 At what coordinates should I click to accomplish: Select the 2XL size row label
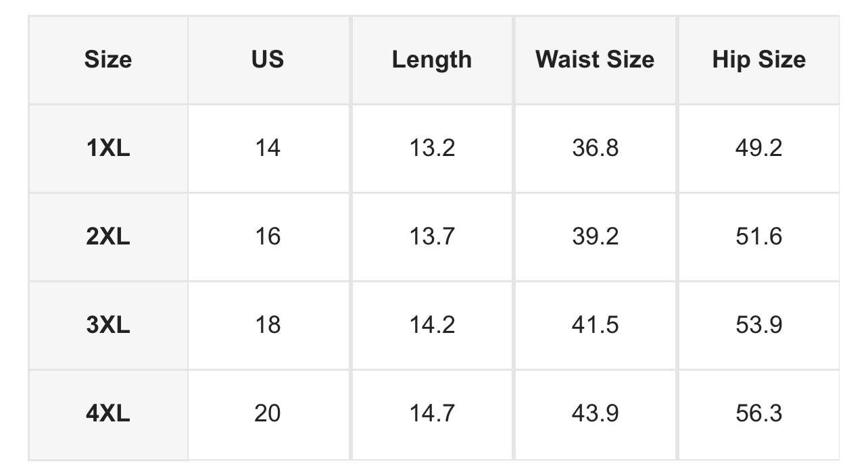(x=108, y=236)
